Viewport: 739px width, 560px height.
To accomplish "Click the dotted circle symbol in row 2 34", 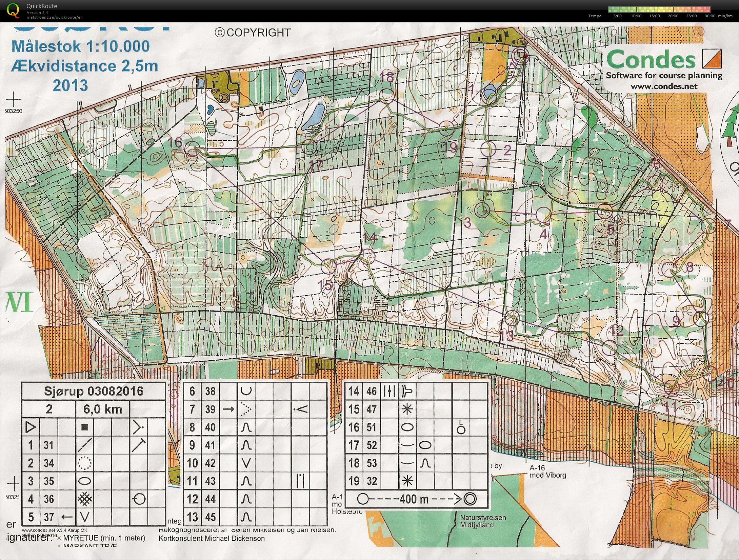I will click(85, 463).
